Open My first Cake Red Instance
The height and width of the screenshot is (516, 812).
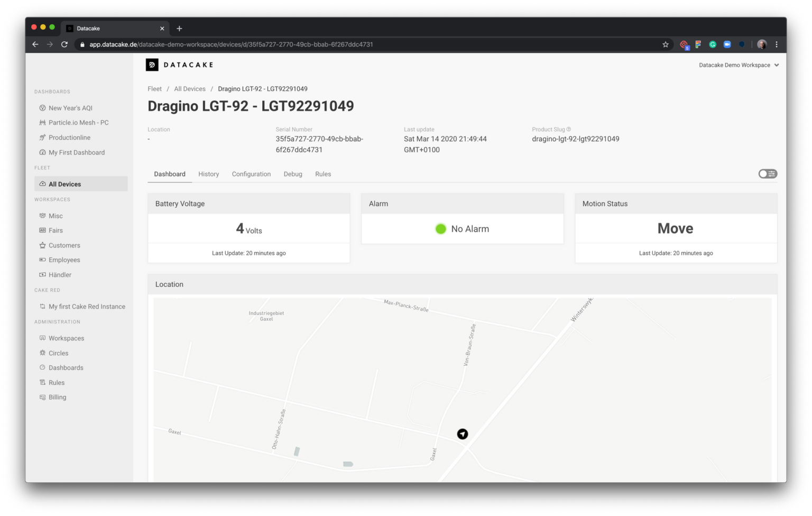pos(87,306)
